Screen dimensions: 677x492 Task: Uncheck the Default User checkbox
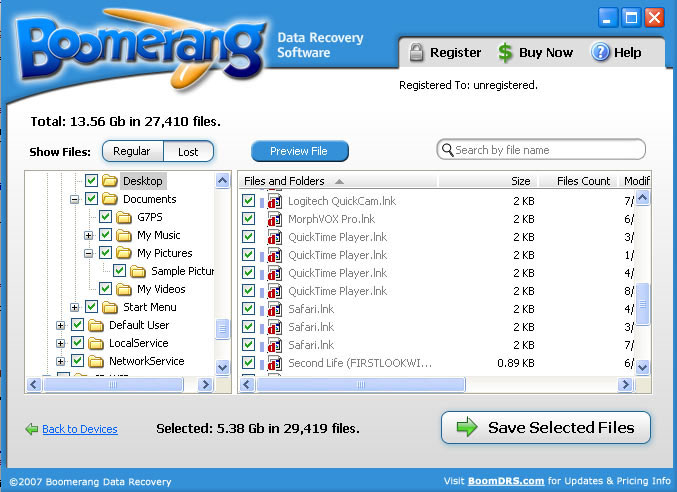77,325
